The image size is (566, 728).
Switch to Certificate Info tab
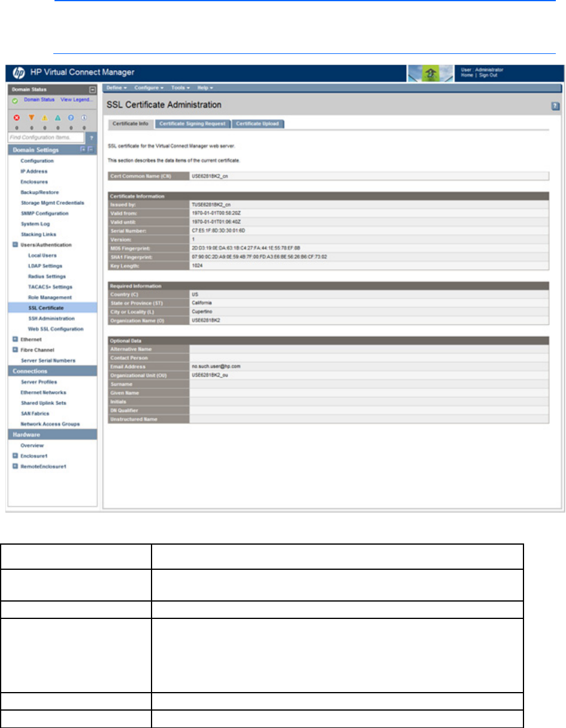131,124
